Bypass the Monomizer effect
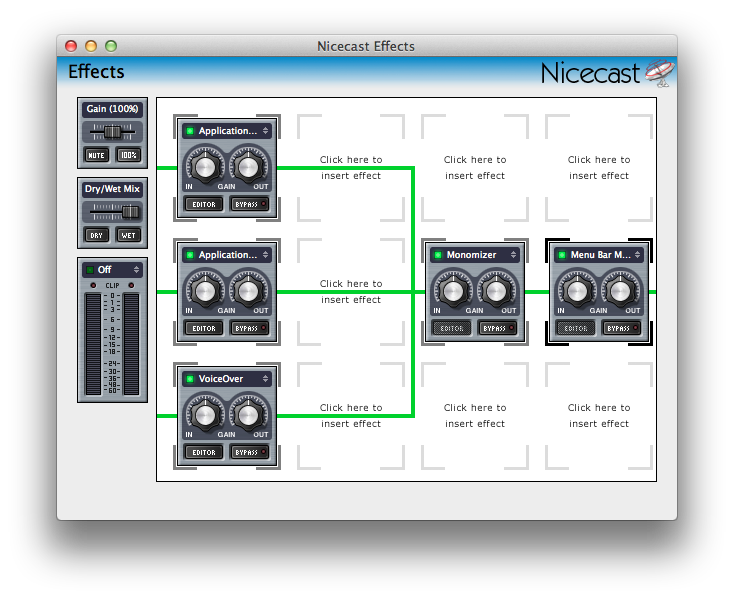Viewport: 734px width, 599px height. pyautogui.click(x=498, y=328)
